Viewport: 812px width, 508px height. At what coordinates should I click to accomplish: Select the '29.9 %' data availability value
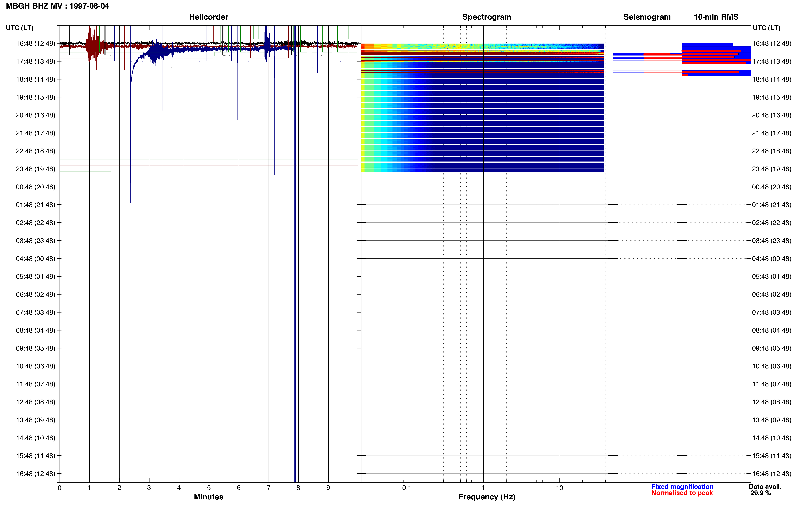click(761, 493)
